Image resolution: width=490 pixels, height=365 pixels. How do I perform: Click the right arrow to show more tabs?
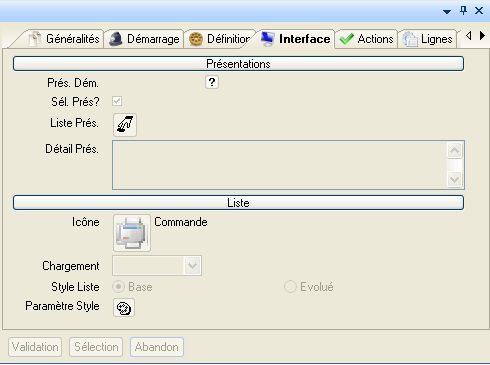click(482, 36)
